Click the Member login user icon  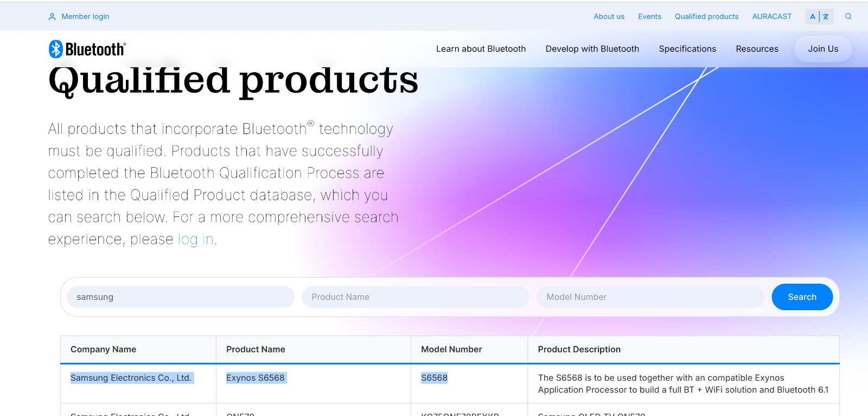pos(52,17)
